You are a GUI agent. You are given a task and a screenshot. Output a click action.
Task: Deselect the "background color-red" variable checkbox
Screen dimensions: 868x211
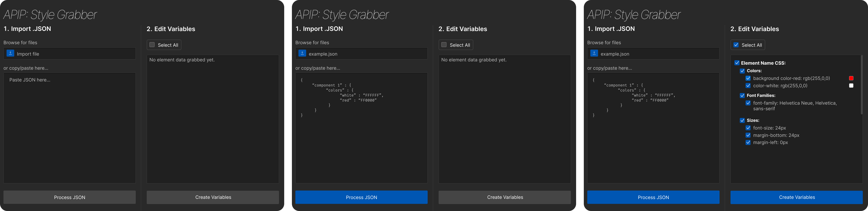pos(748,78)
